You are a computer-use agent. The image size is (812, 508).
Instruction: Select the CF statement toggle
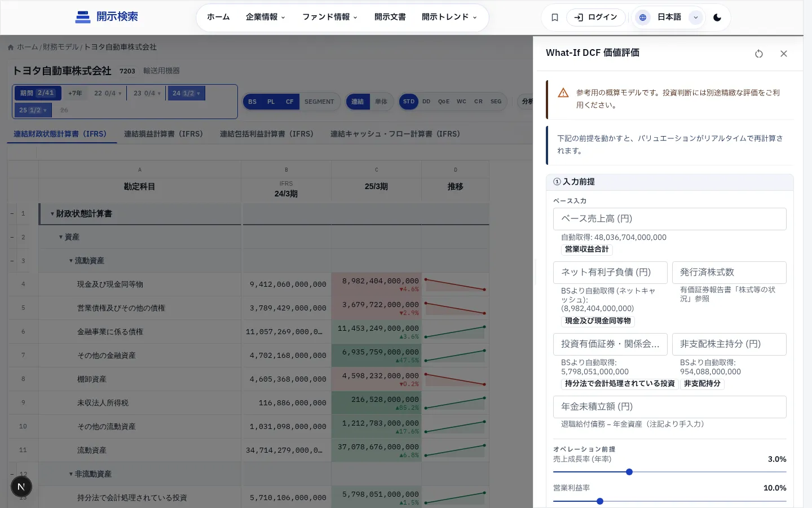pos(290,102)
